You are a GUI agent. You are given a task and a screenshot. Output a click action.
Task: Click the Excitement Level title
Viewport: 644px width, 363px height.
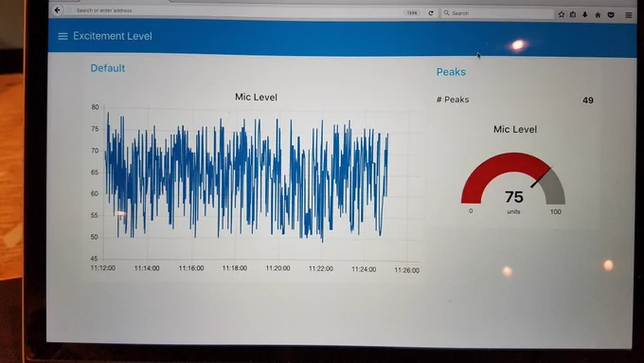113,36
